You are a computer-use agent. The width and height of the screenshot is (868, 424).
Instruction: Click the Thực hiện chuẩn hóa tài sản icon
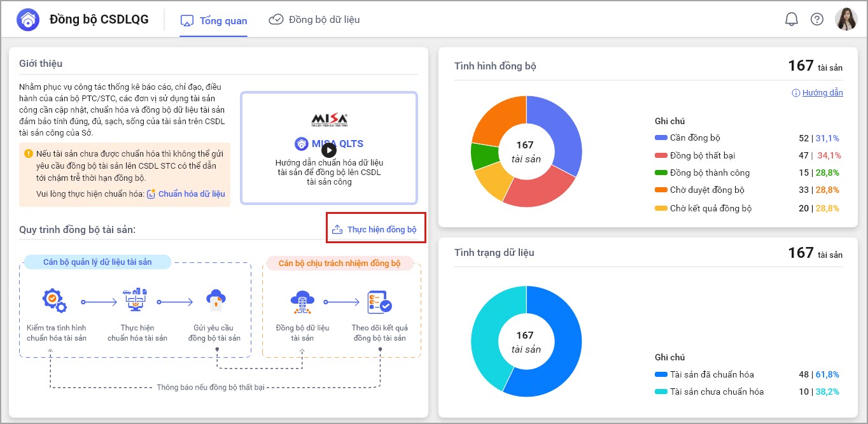(x=135, y=299)
